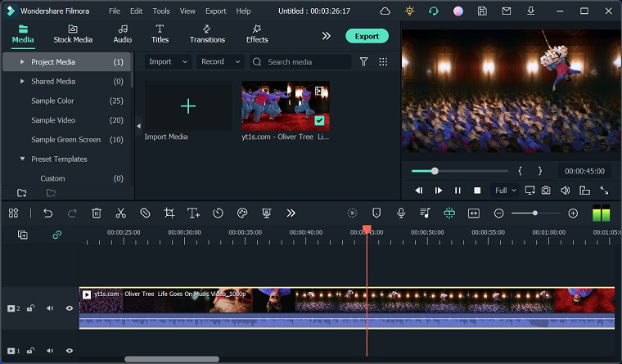The height and width of the screenshot is (364, 622).
Task: Toggle the timeline link icon
Action: click(x=57, y=235)
